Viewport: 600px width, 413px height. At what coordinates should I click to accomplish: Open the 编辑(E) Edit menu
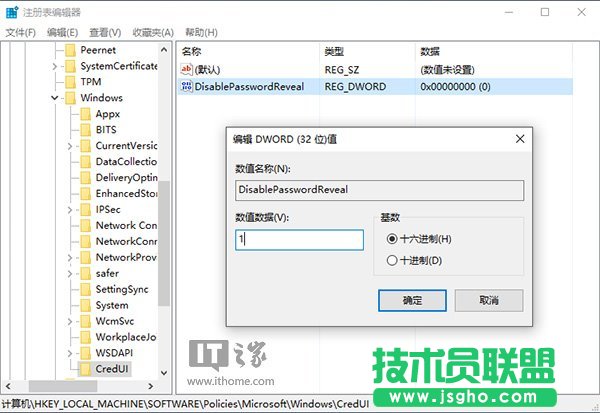click(62, 33)
